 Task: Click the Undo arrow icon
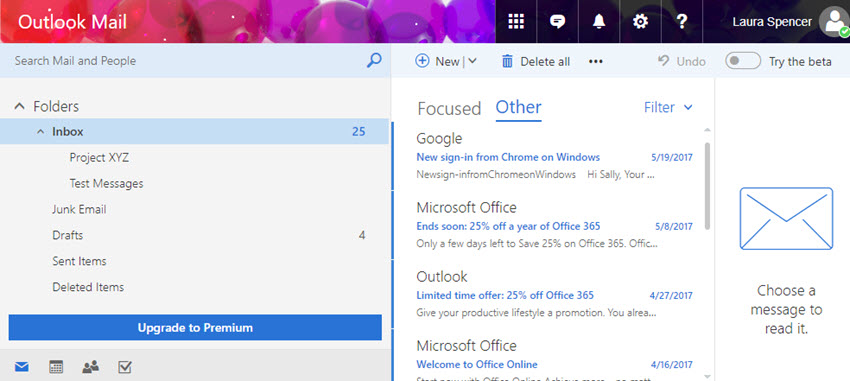664,60
